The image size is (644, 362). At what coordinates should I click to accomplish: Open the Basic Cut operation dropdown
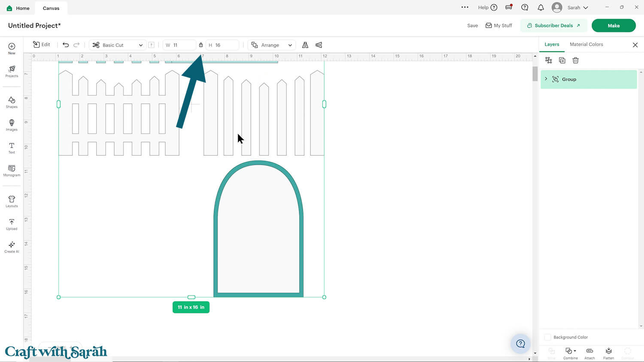click(118, 45)
